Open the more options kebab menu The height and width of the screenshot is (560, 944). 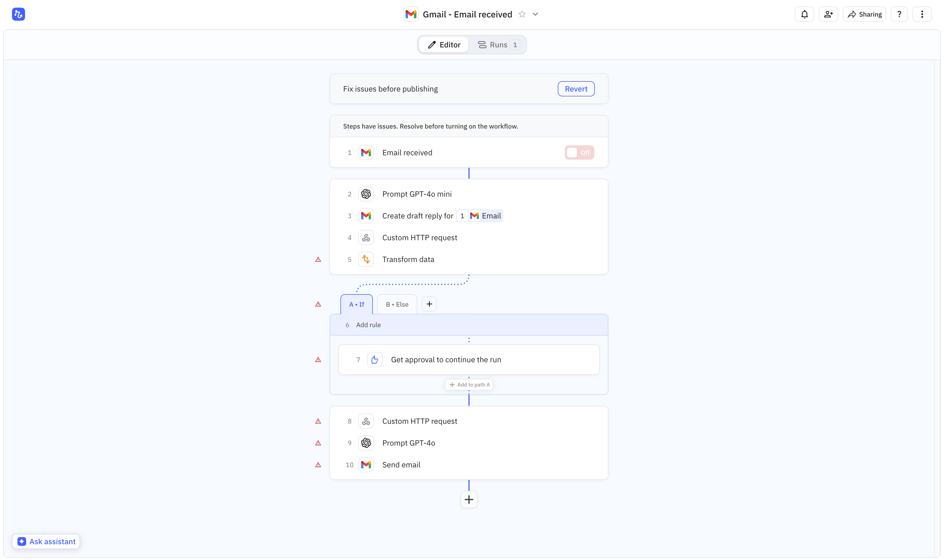(x=922, y=14)
